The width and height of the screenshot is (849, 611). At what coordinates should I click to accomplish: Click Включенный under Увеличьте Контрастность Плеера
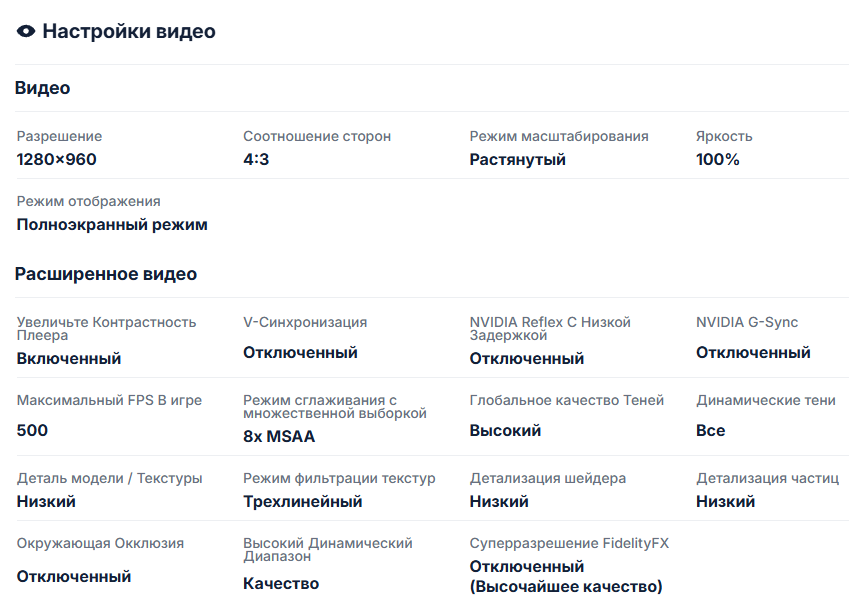point(69,359)
